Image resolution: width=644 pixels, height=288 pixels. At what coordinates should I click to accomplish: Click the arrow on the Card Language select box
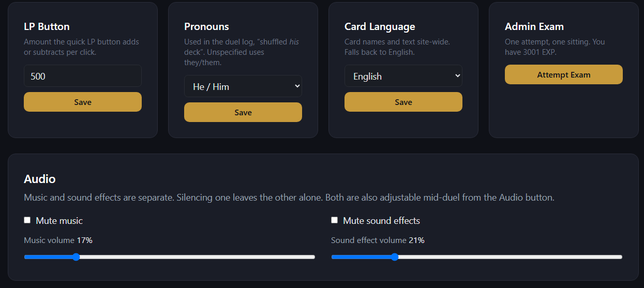pyautogui.click(x=457, y=76)
